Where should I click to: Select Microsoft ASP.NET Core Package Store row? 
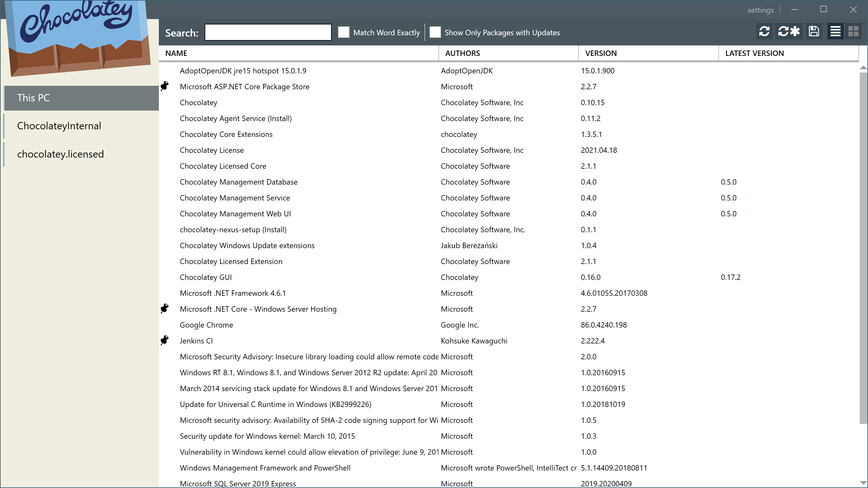pyautogui.click(x=509, y=87)
